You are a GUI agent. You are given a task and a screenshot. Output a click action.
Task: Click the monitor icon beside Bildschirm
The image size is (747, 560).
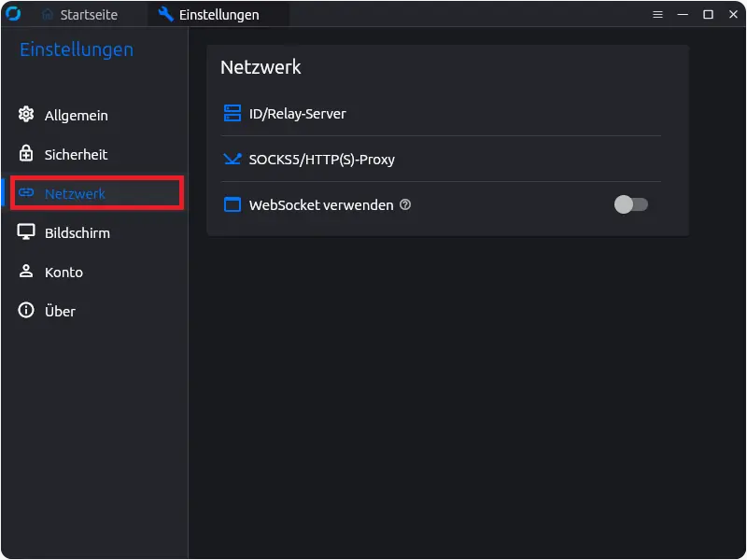26,232
